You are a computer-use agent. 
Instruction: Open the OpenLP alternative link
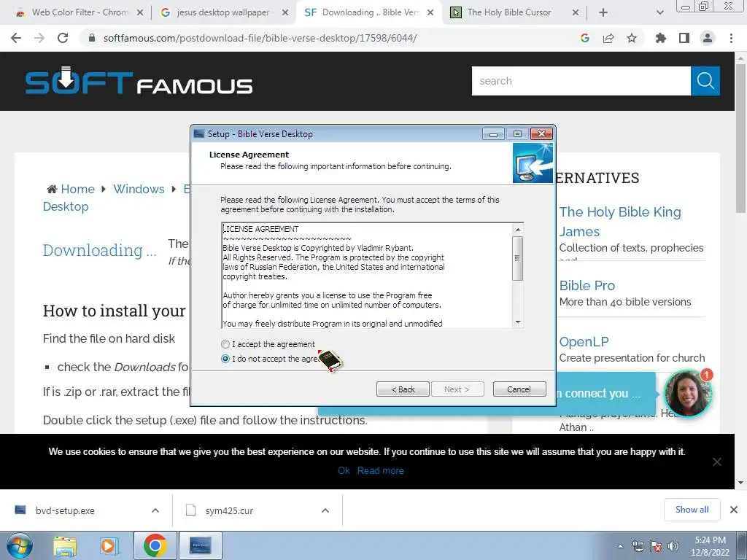[x=584, y=341]
